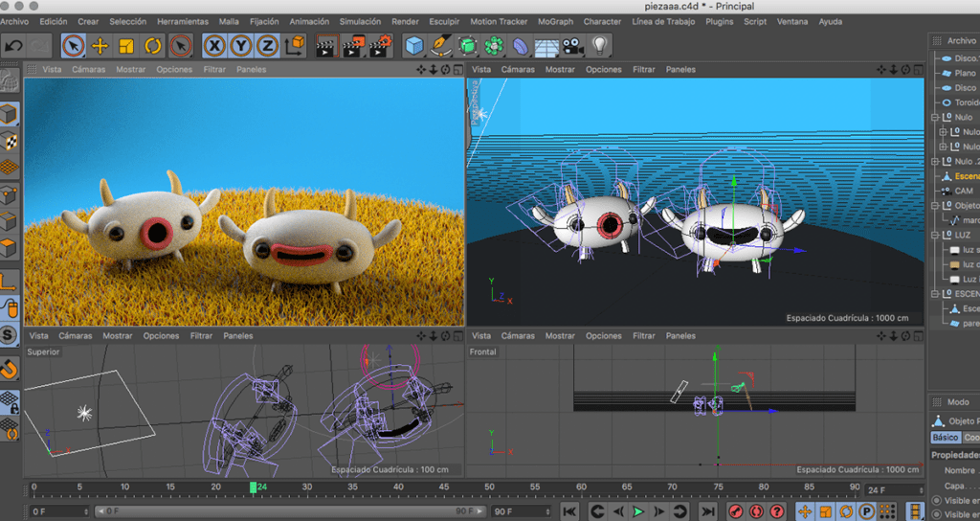Click the record keyframe key button
Image resolution: width=980 pixels, height=521 pixels.
pos(736,511)
